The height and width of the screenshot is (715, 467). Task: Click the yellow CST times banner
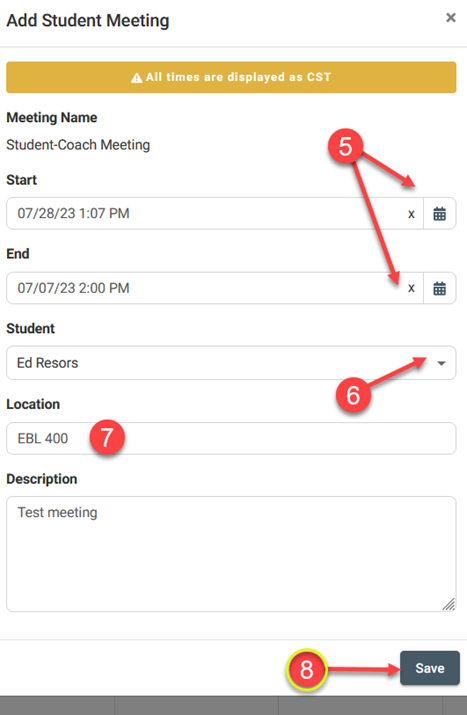click(231, 78)
